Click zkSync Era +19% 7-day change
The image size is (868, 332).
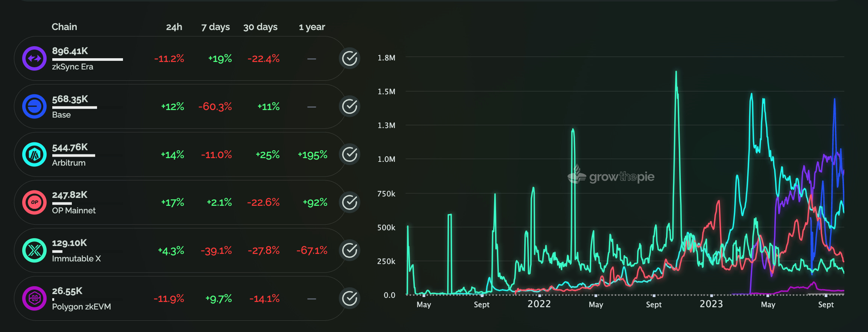click(220, 59)
